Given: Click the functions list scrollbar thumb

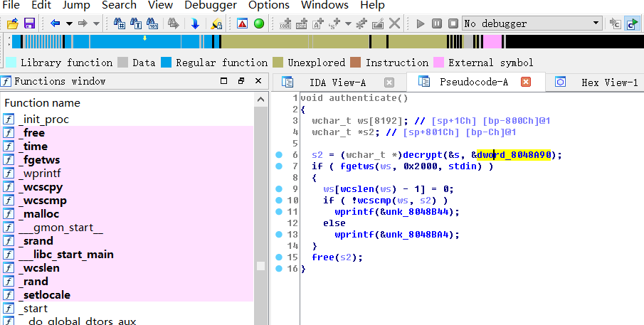Looking at the screenshot, I should tap(261, 266).
